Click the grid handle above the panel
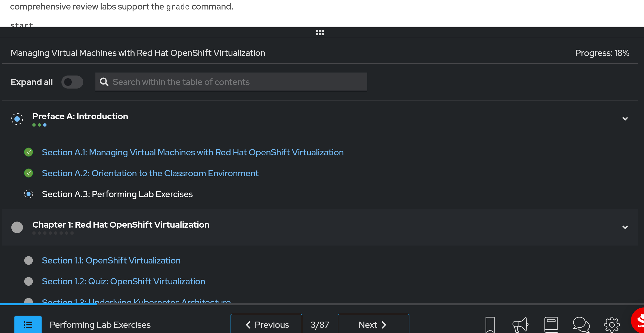 [320, 32]
